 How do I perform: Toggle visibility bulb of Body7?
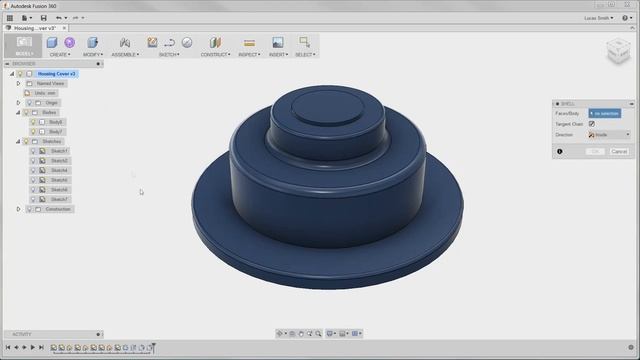[33, 132]
